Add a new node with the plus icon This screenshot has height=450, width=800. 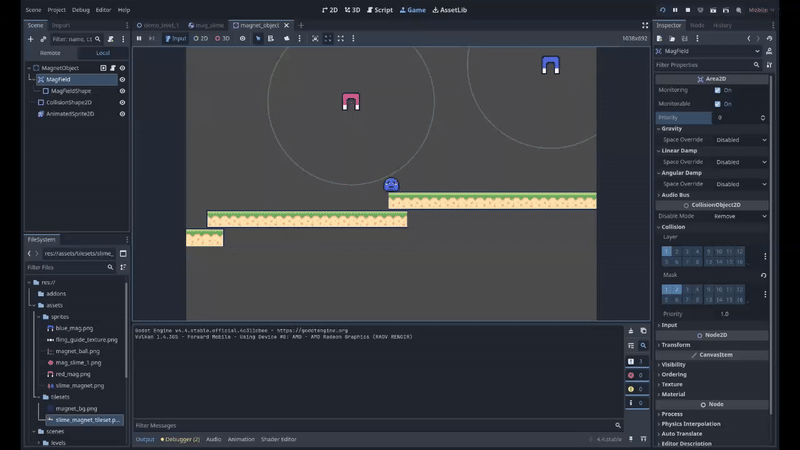(x=31, y=39)
